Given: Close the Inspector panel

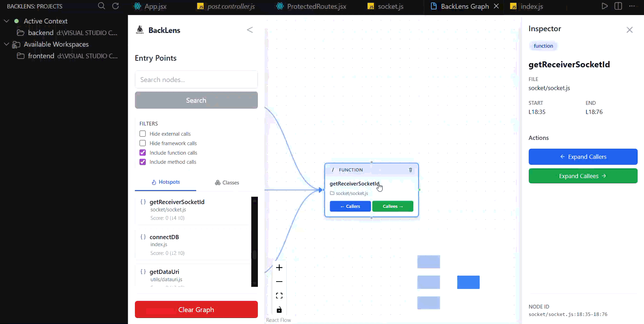Looking at the screenshot, I should click(x=630, y=30).
